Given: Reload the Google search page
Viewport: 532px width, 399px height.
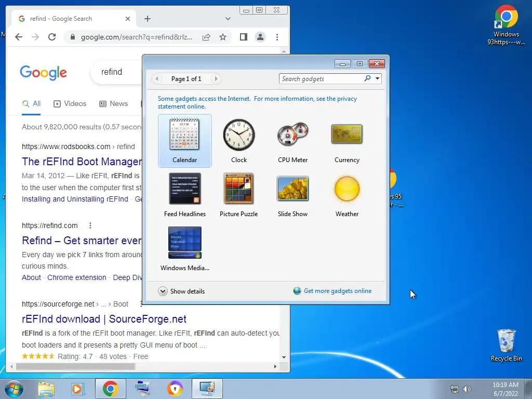Looking at the screenshot, I should (52, 37).
